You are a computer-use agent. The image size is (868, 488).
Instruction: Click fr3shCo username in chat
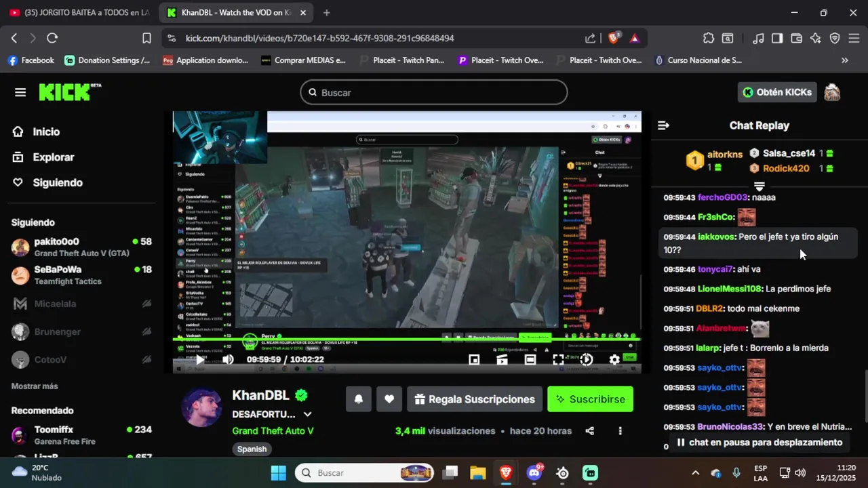(716, 218)
